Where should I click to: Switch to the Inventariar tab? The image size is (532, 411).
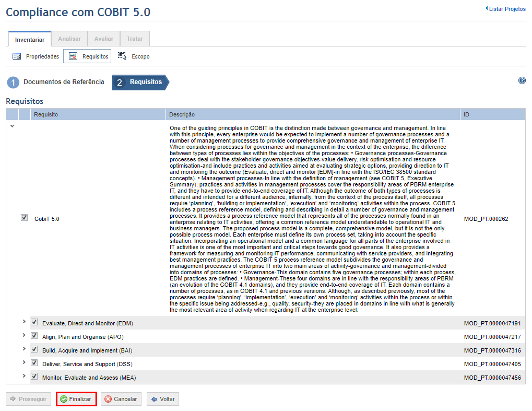30,39
